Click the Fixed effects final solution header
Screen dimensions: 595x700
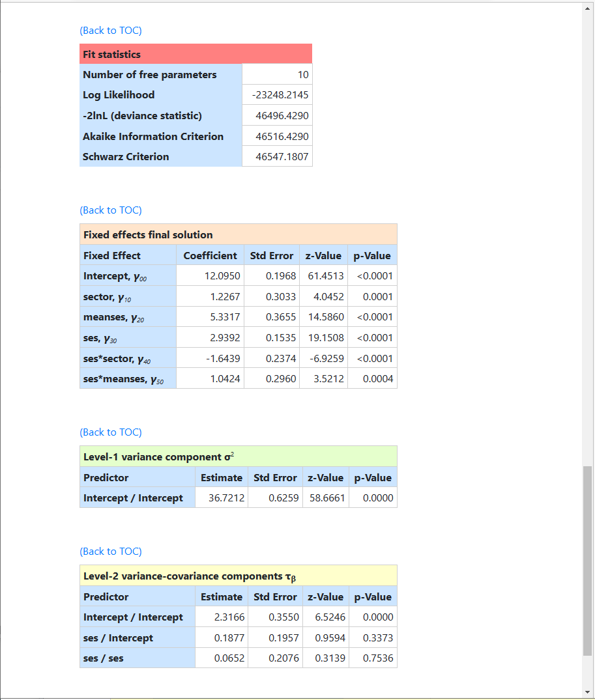pos(238,234)
